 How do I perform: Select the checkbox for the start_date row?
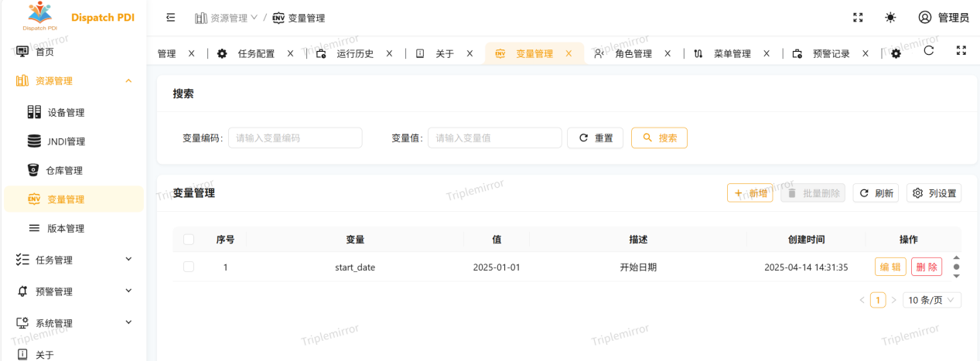pyautogui.click(x=189, y=267)
